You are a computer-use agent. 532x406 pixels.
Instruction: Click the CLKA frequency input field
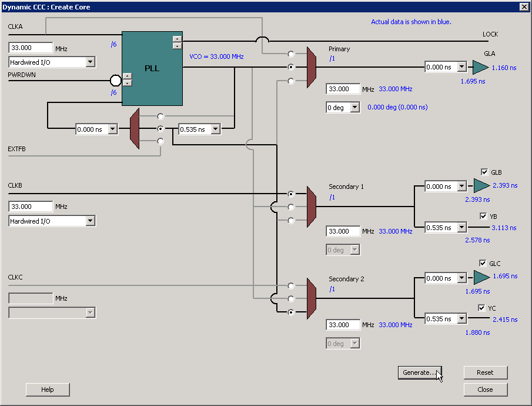click(x=31, y=48)
